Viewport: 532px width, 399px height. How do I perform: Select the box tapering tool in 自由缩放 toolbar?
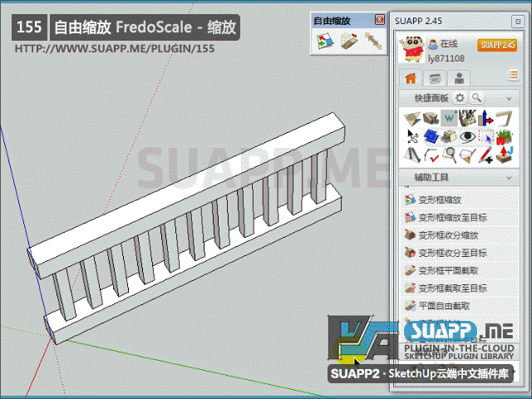(349, 42)
